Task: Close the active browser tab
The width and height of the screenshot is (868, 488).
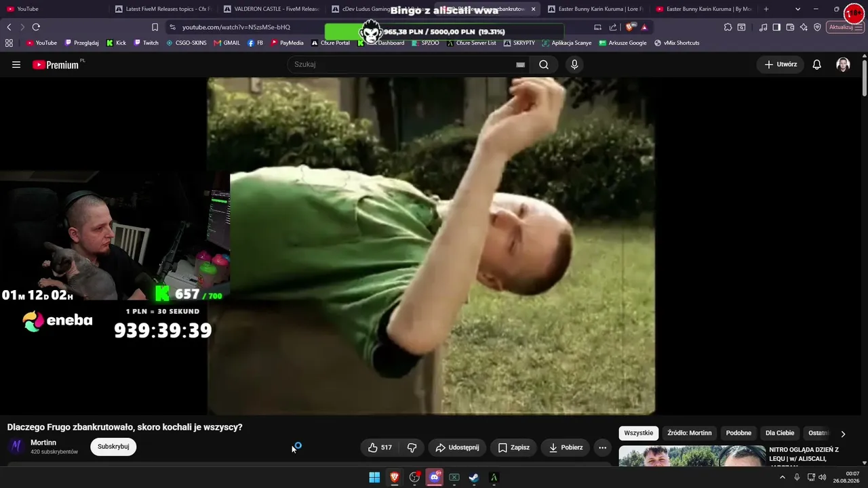Action: tap(533, 9)
